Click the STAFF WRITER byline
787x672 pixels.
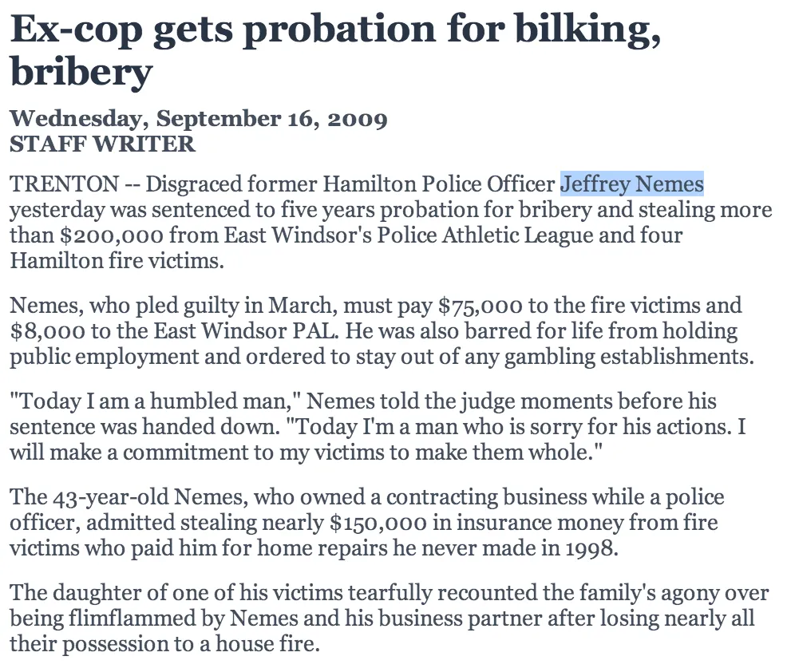(x=102, y=144)
